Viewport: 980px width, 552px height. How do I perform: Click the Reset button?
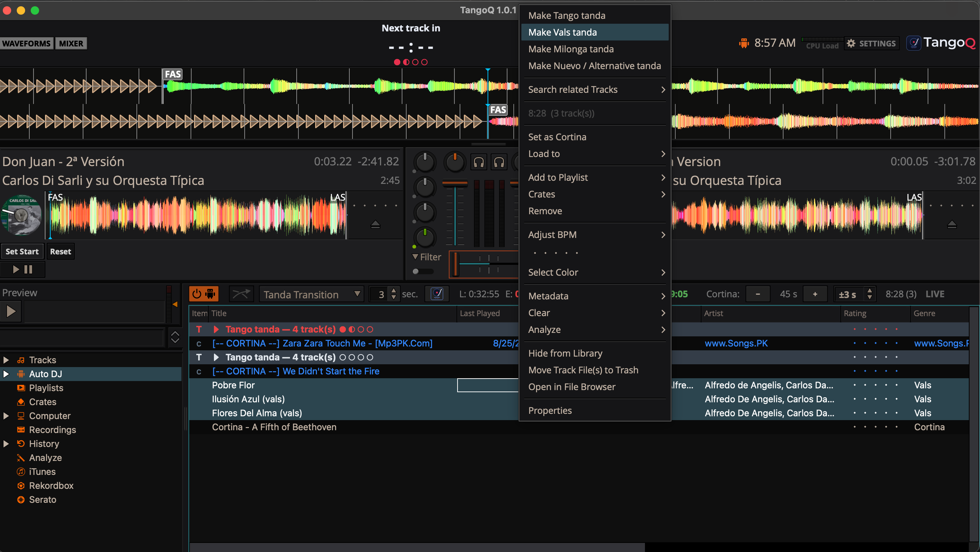(60, 252)
